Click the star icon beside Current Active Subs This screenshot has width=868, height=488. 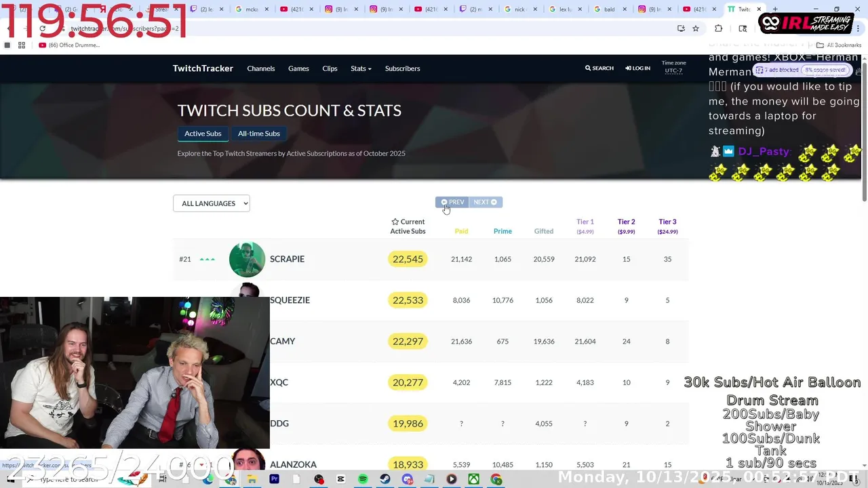pos(395,222)
